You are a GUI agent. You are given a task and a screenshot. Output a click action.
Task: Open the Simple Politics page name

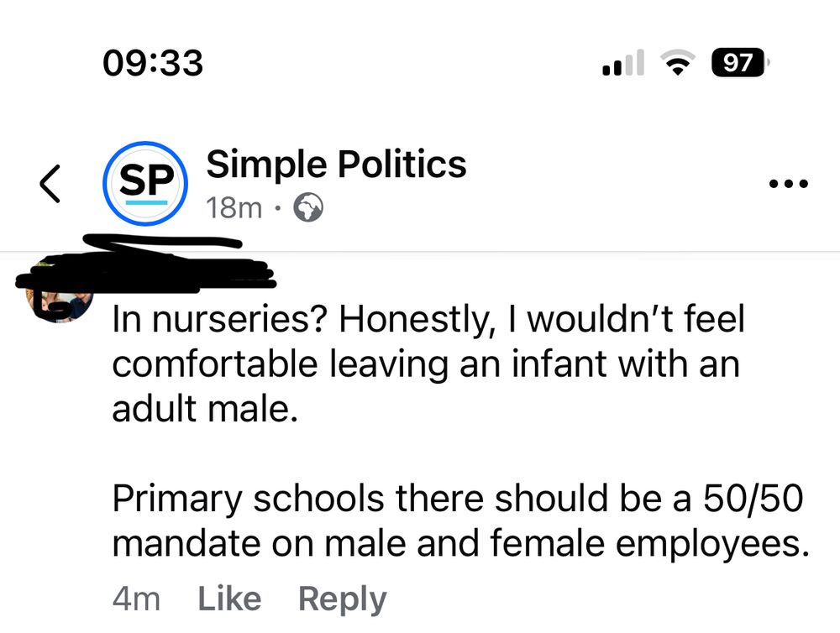click(x=336, y=164)
